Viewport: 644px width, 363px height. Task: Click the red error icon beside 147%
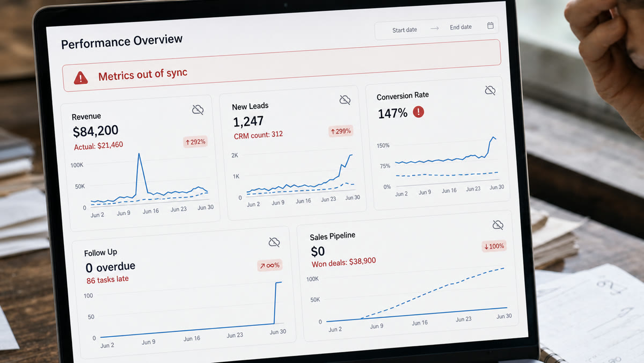pos(418,112)
